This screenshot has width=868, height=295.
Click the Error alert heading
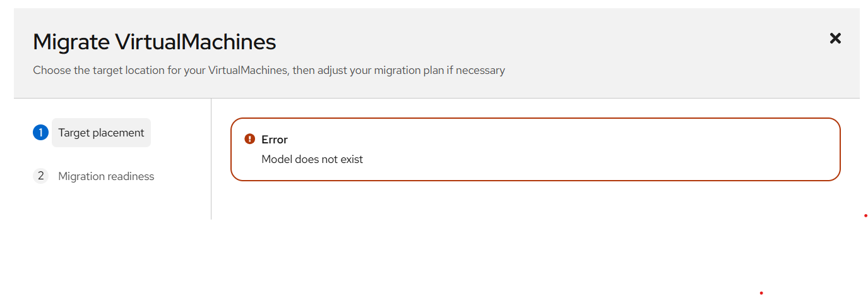275,140
